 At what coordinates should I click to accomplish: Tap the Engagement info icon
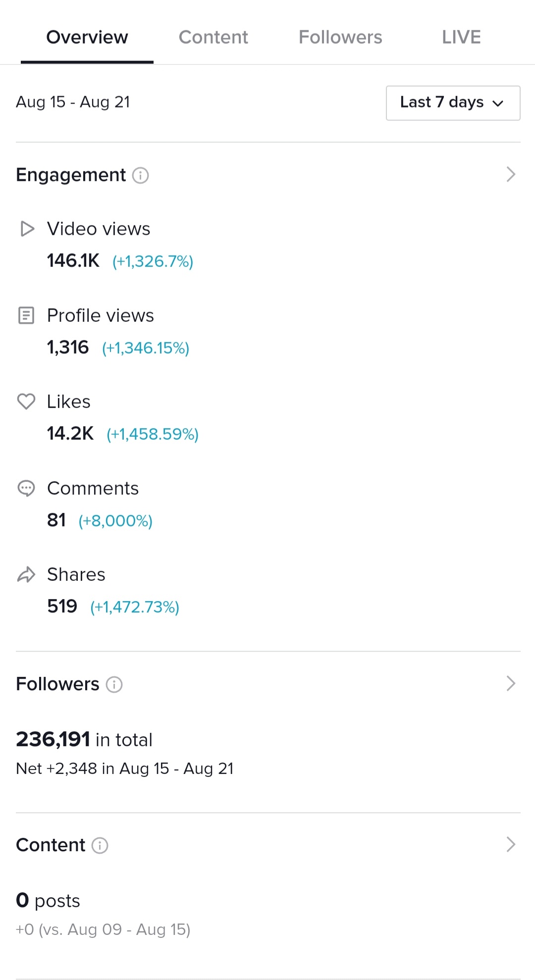click(x=140, y=175)
